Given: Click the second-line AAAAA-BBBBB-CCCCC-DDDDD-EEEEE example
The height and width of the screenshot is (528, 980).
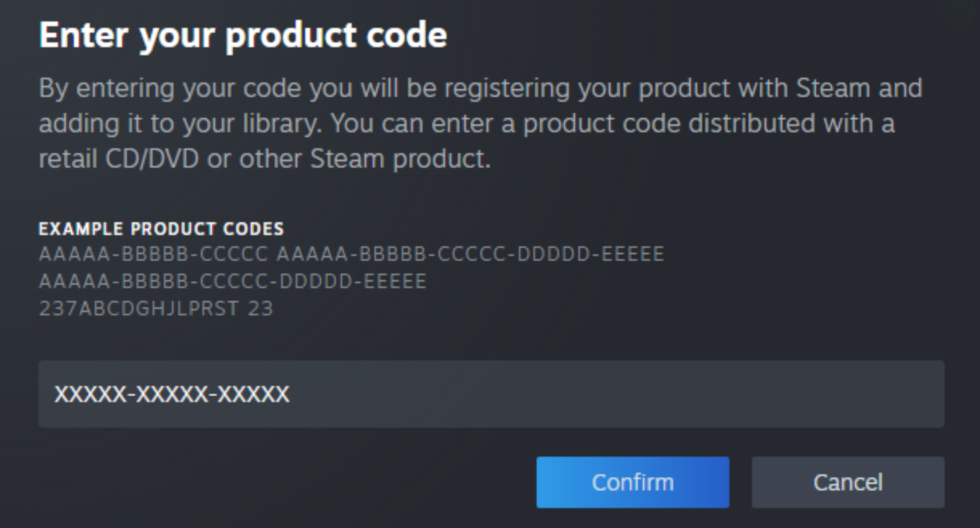Looking at the screenshot, I should click(233, 281).
